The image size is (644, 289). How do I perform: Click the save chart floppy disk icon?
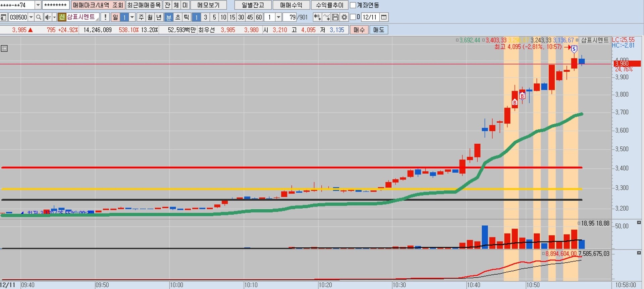335,17
